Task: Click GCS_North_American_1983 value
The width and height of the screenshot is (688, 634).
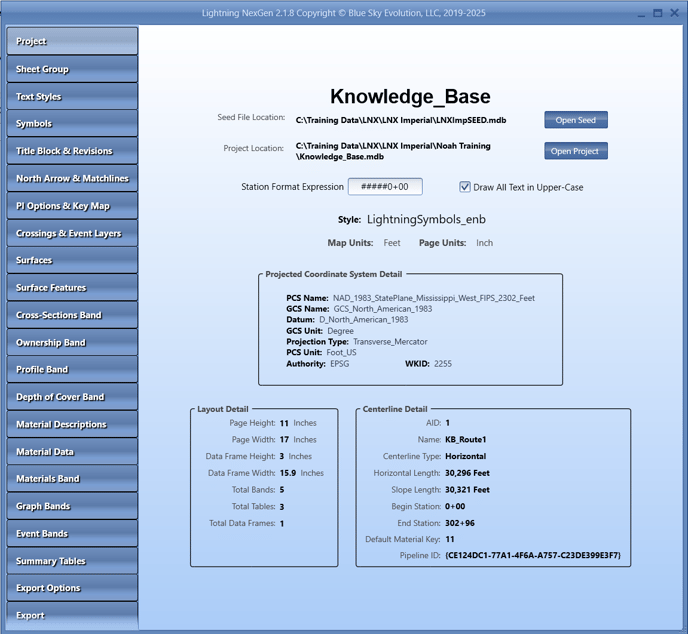Action: pos(383,309)
